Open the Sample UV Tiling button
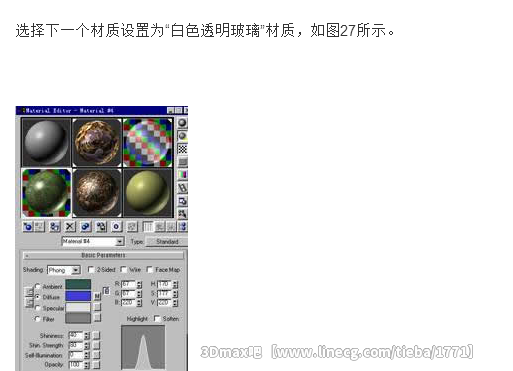 click(182, 162)
